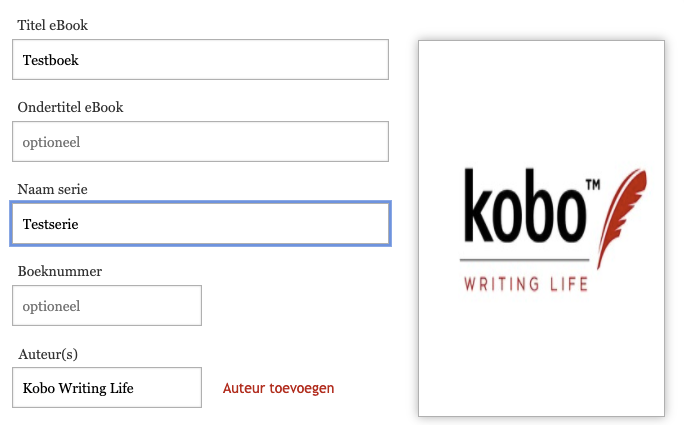Place cursor in the Testserie text

[x=50, y=224]
